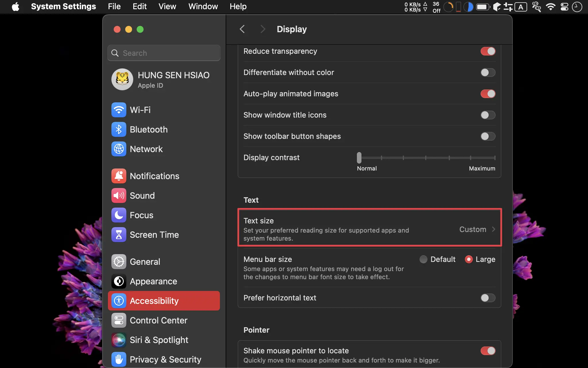Click the General gear icon
Viewport: 588px width, 368px height.
119,262
